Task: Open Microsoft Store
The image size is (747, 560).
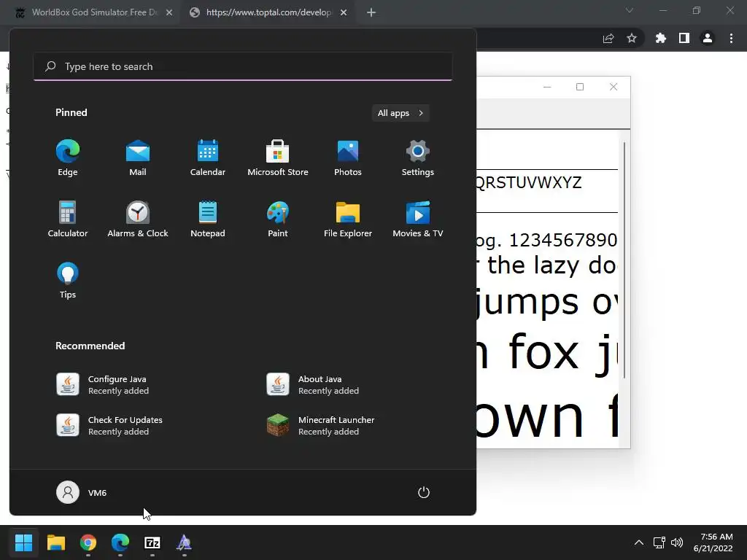Action: tap(278, 158)
